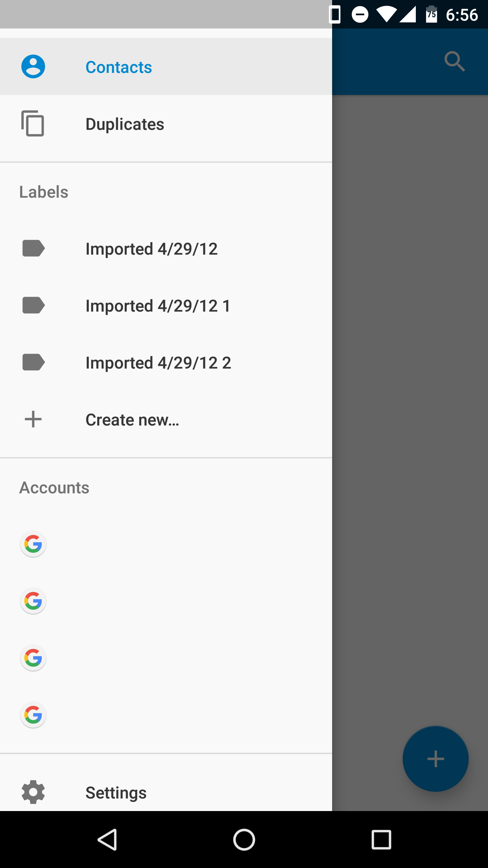Select the third Google account
This screenshot has width=488, height=868.
(33, 658)
